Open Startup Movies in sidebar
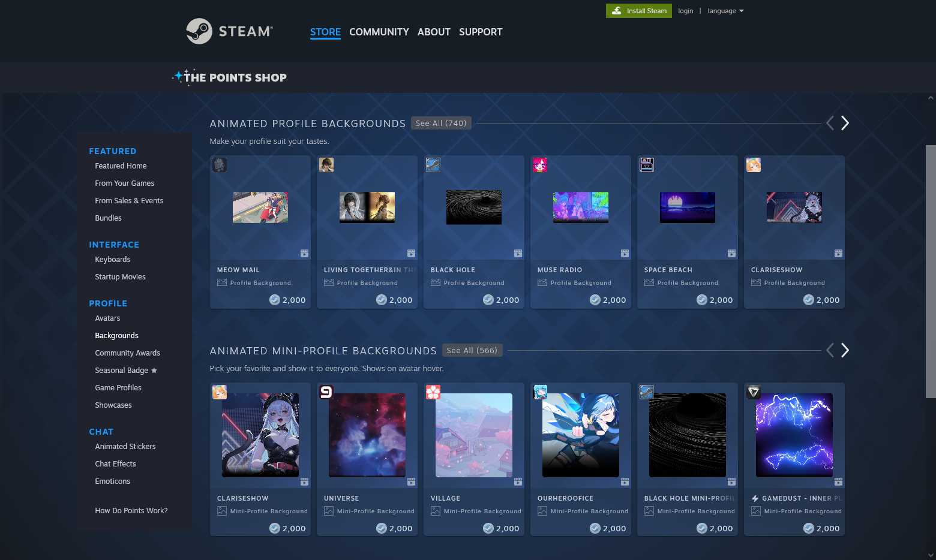 tap(120, 277)
